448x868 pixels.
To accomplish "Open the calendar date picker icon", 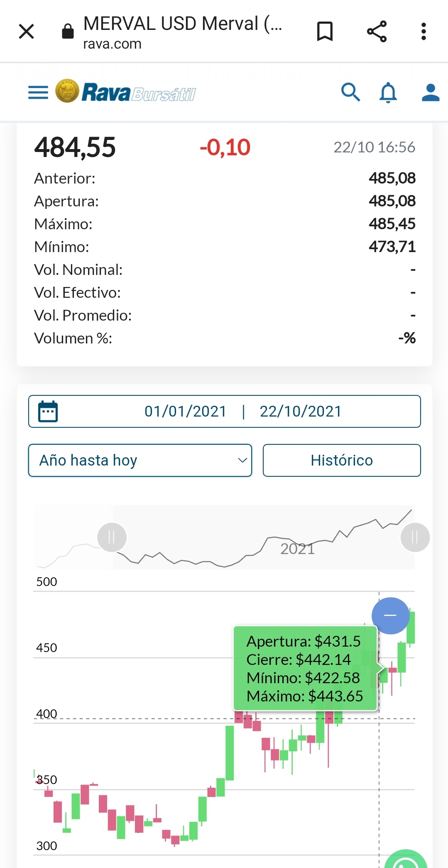I will pos(48,412).
